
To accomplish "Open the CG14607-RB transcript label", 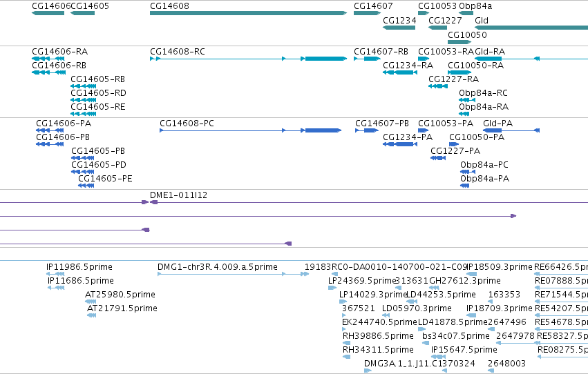I will (x=381, y=52).
